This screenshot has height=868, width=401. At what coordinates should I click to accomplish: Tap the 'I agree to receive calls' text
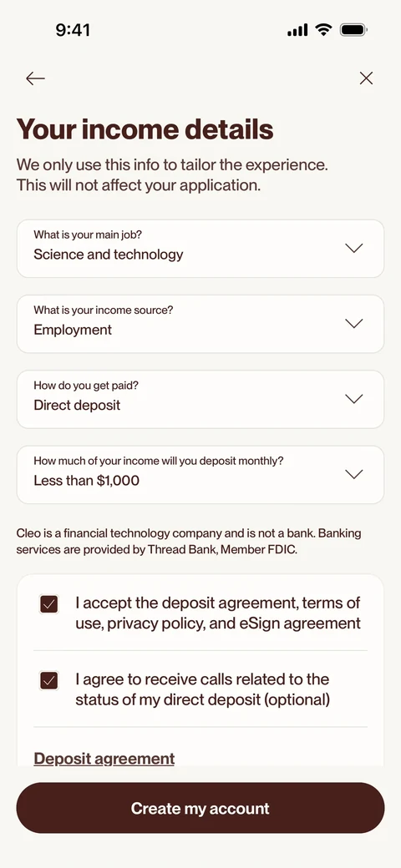pyautogui.click(x=203, y=689)
